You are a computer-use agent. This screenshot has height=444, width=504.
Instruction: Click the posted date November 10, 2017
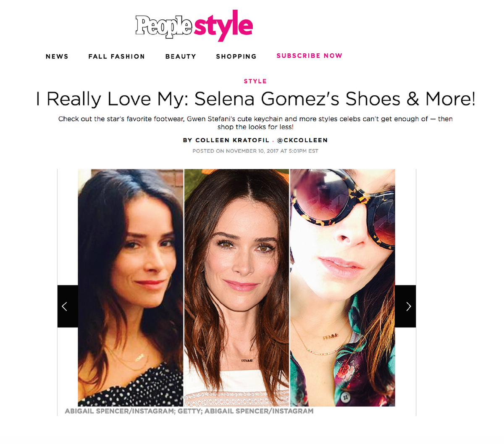(255, 151)
